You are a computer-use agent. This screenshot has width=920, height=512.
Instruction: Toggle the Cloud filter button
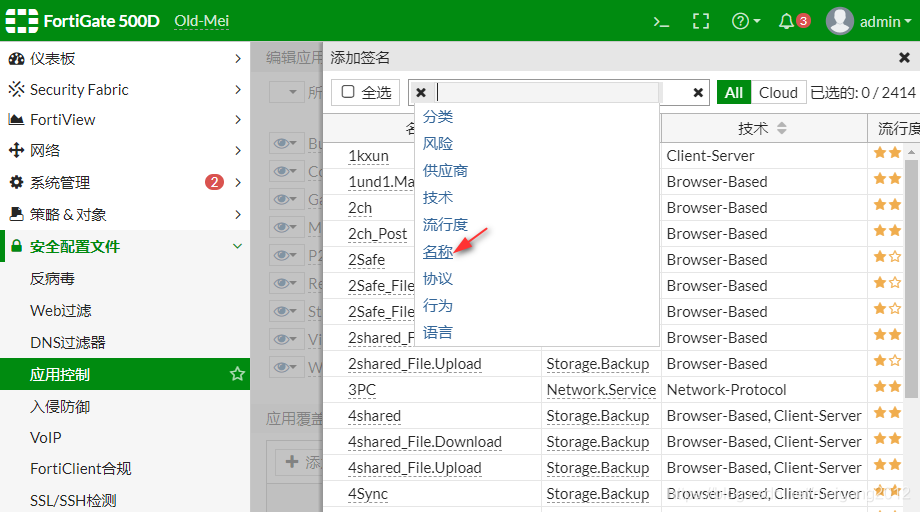tap(778, 93)
